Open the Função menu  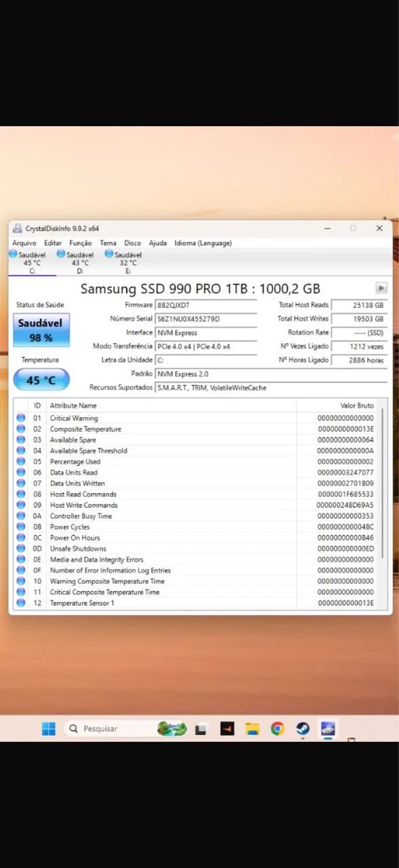(x=81, y=243)
